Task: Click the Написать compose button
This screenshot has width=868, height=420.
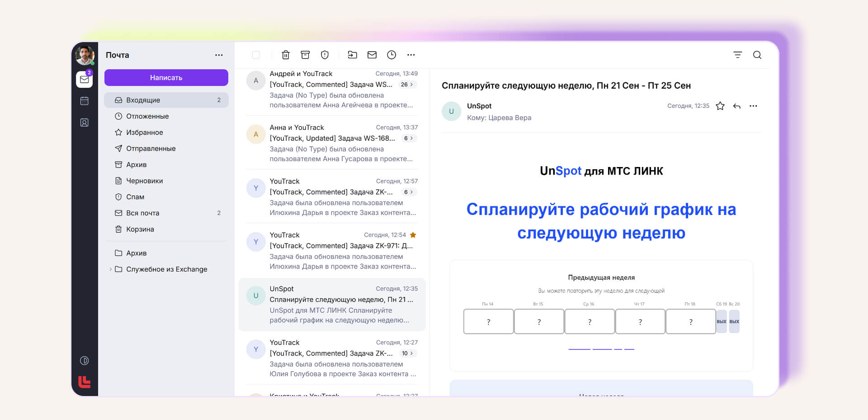Action: pyautogui.click(x=166, y=77)
